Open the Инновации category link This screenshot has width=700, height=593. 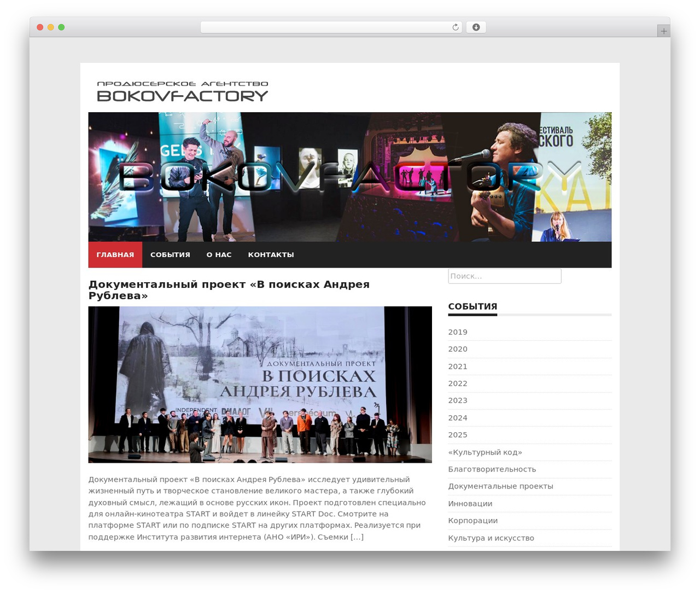tap(470, 504)
